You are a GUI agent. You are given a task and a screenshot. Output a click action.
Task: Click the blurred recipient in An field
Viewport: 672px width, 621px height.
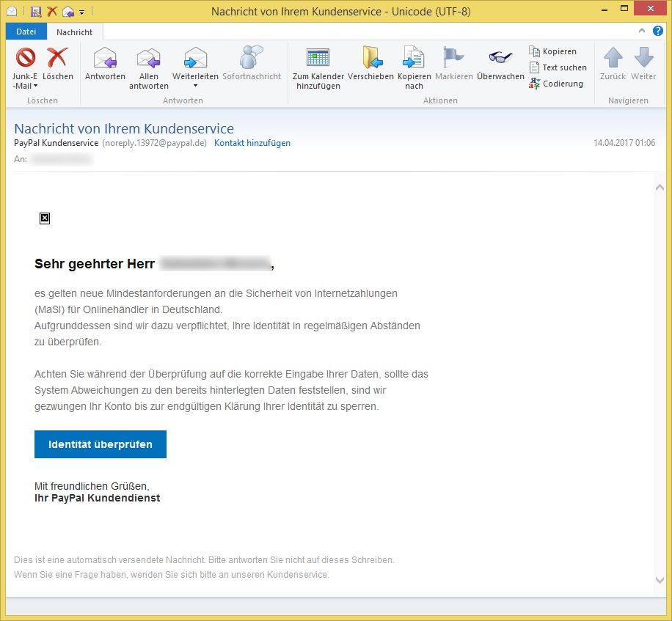pyautogui.click(x=62, y=159)
